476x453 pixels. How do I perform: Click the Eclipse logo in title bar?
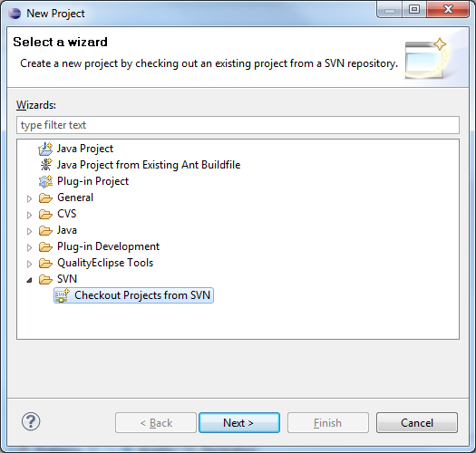(x=15, y=14)
